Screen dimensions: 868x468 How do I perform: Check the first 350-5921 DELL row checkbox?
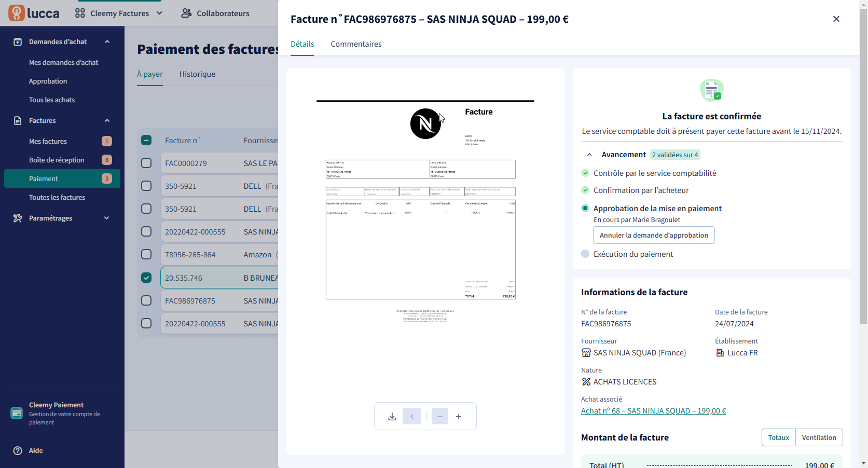point(146,186)
